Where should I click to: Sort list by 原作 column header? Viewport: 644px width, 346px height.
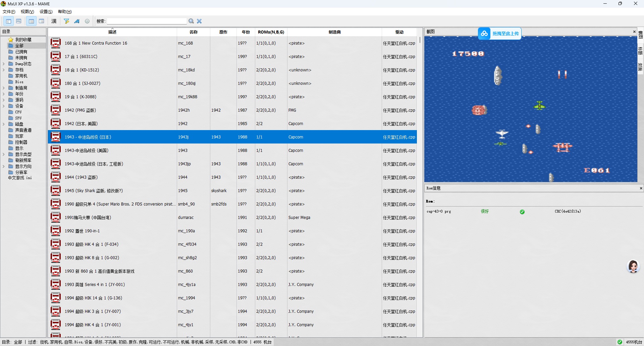pyautogui.click(x=223, y=32)
